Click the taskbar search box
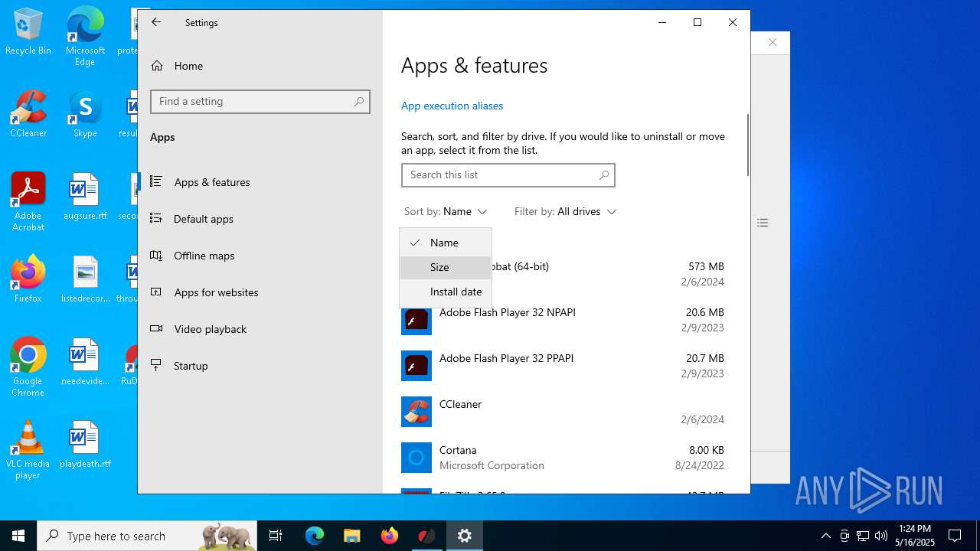Viewport: 980px width, 551px height. point(148,536)
